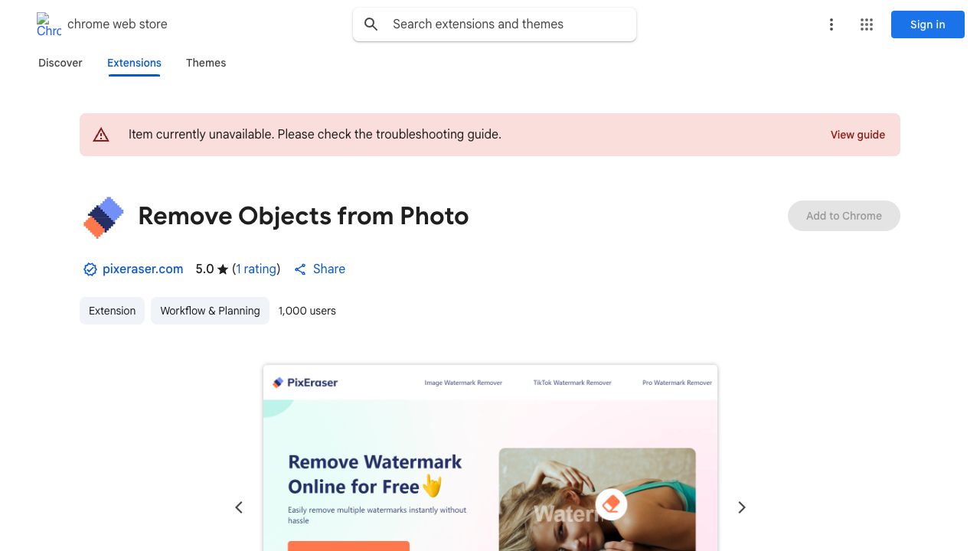The height and width of the screenshot is (551, 980).
Task: Click the PixEraser screenshot preview
Action: click(x=490, y=459)
